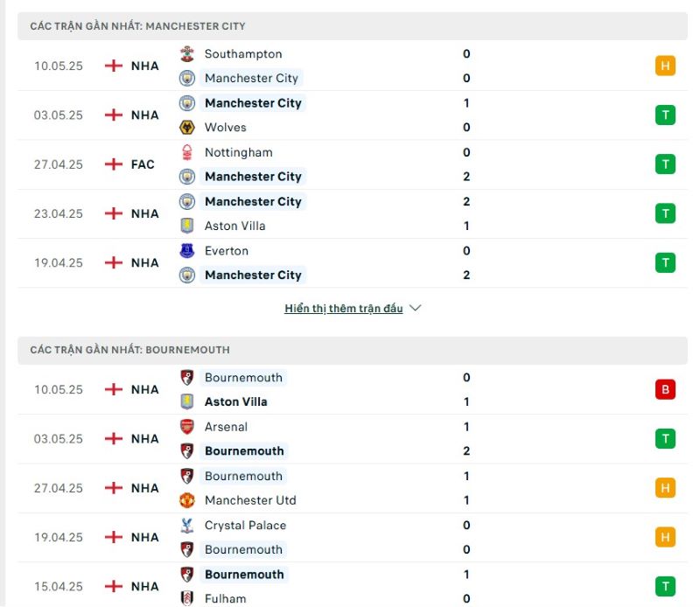Click the Wolves club crest icon
Screen dimensions: 700x607
coord(187,127)
